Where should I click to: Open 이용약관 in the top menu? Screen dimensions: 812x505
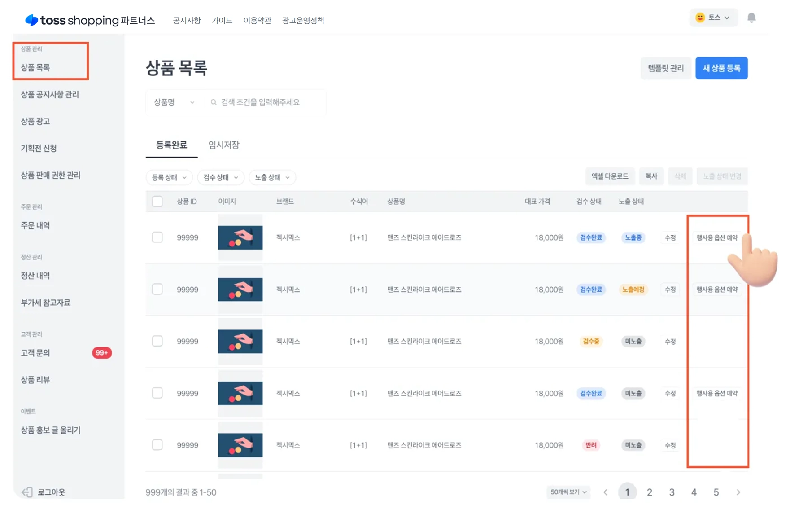[x=257, y=20]
